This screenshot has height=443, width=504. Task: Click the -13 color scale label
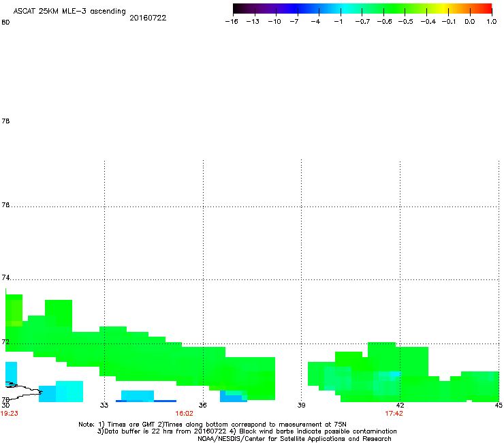click(253, 22)
